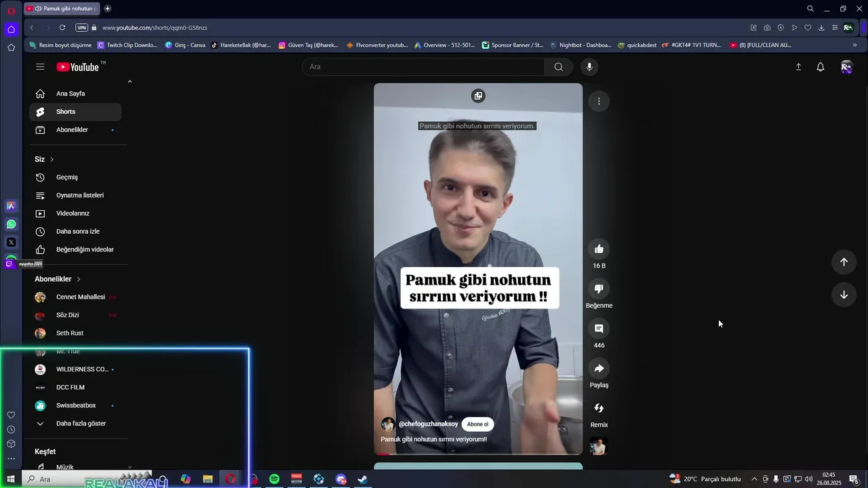Open the Opera sidebar home icon
868x488 pixels.
[x=11, y=29]
